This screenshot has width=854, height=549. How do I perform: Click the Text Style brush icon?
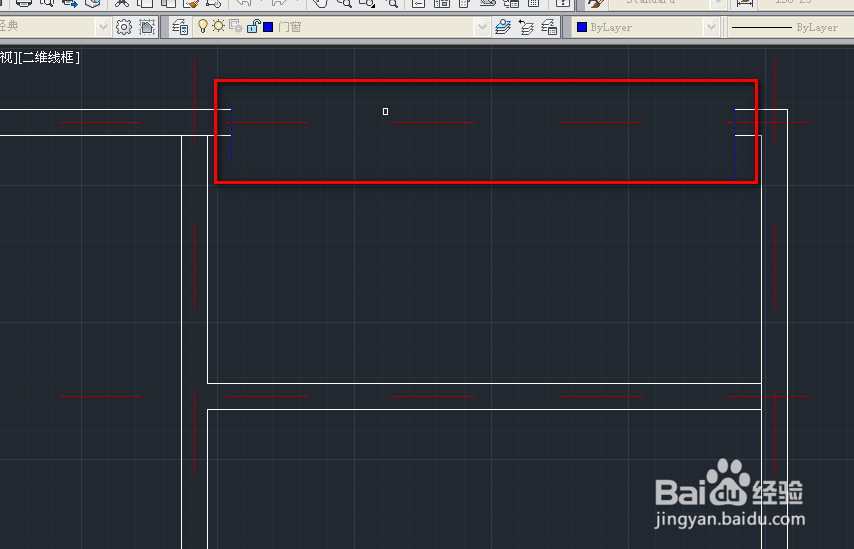click(595, 3)
